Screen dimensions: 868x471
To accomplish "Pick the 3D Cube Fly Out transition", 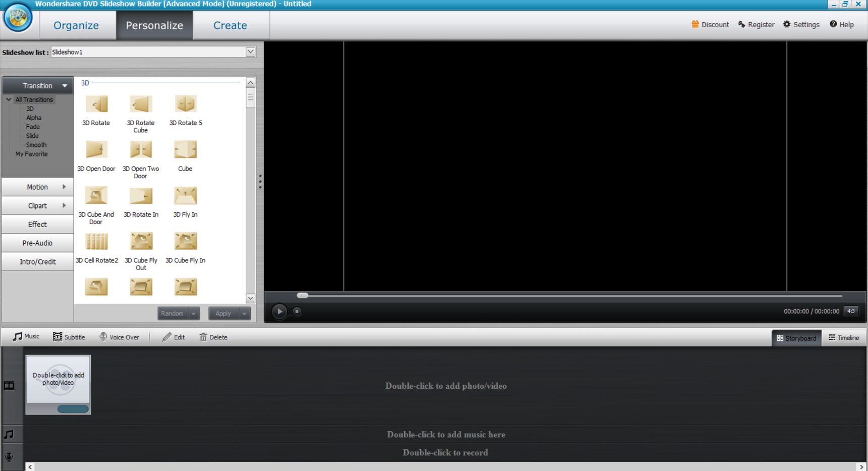I will [x=141, y=242].
